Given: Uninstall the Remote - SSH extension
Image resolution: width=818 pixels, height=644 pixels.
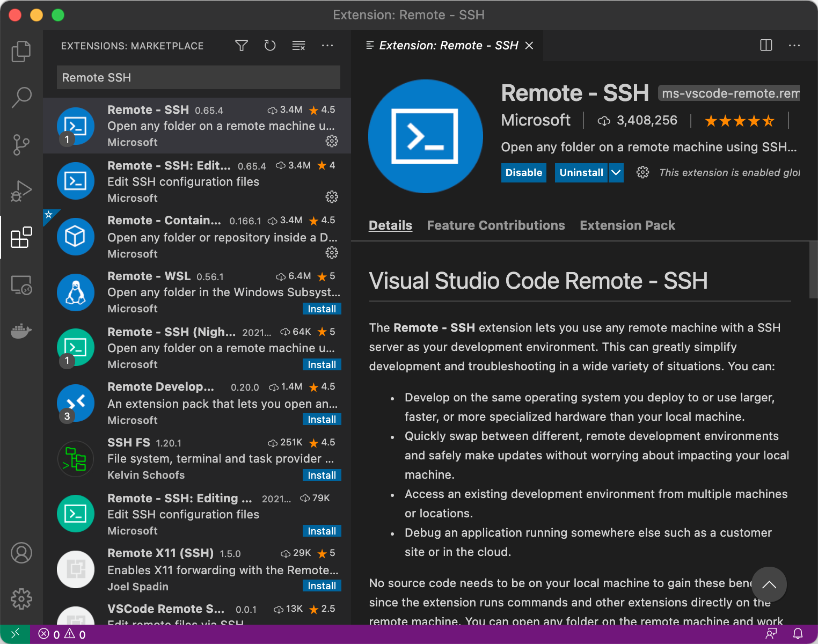Looking at the screenshot, I should click(581, 173).
